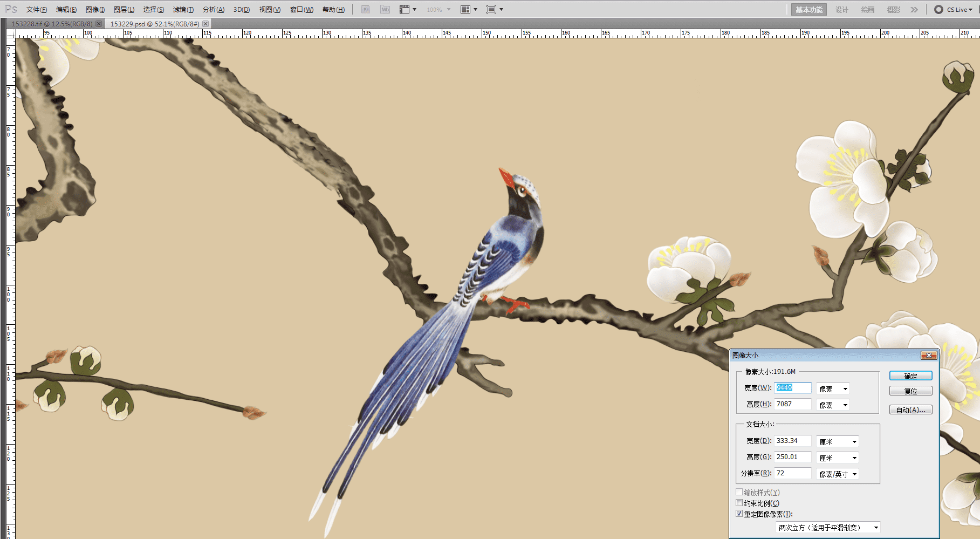
Task: Open document height 厘米 unit dropdown
Action: tap(838, 458)
